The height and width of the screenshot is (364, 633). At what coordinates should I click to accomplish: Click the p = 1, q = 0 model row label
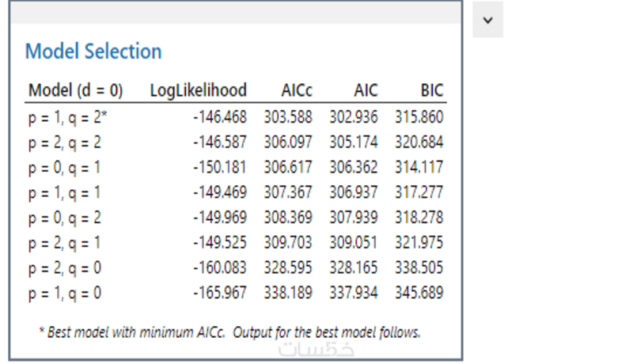pos(65,294)
